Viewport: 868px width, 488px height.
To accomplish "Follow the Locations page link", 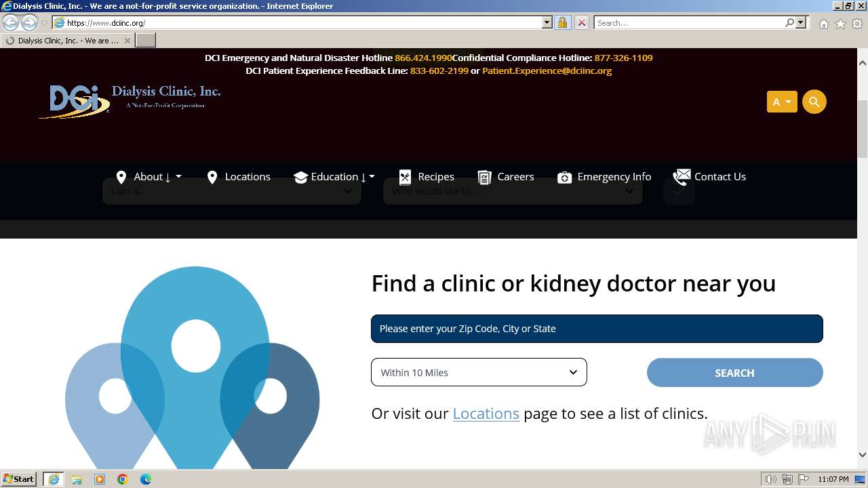I will tap(486, 413).
